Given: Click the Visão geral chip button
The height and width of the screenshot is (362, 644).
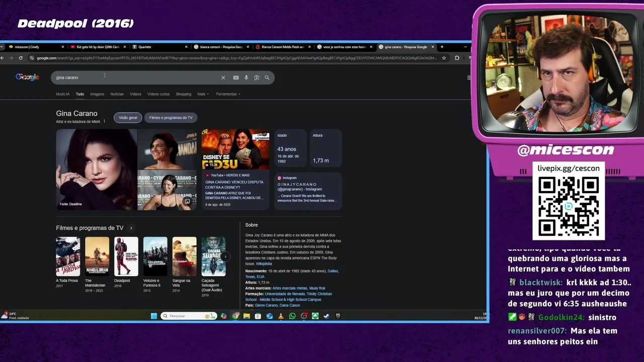Looking at the screenshot, I should (x=128, y=118).
